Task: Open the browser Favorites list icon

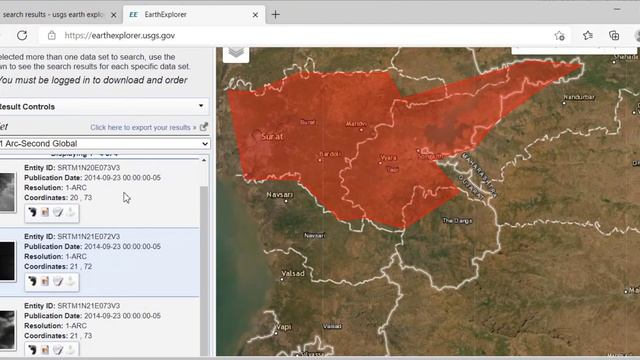Action: pos(588,36)
